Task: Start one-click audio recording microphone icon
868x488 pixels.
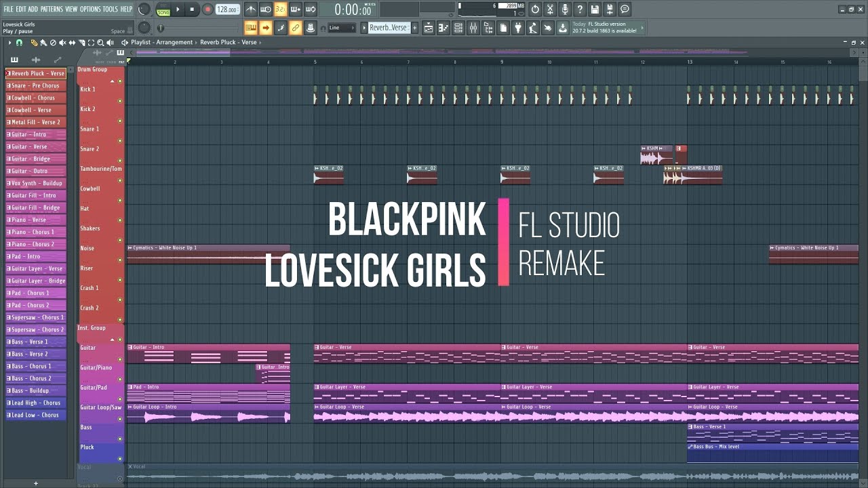Action: [565, 9]
